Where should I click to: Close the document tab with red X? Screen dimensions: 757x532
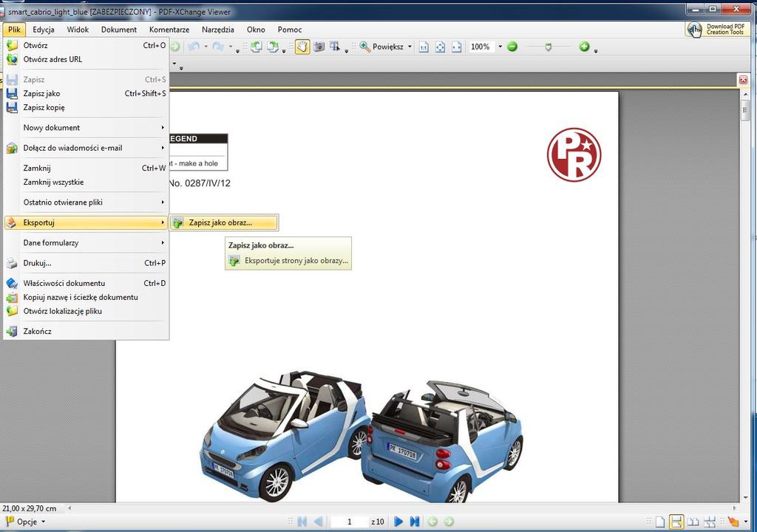743,80
